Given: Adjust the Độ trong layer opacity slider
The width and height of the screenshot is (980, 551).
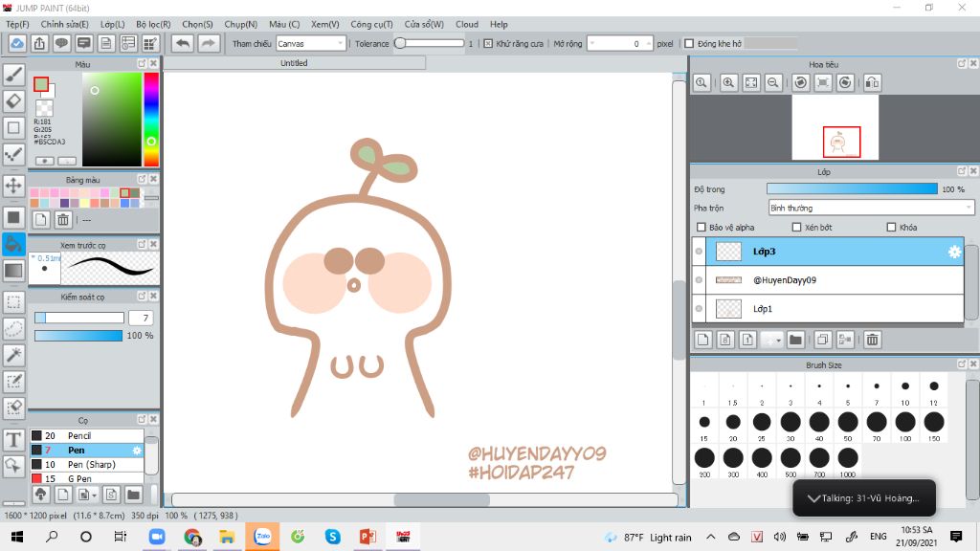Looking at the screenshot, I should 853,189.
